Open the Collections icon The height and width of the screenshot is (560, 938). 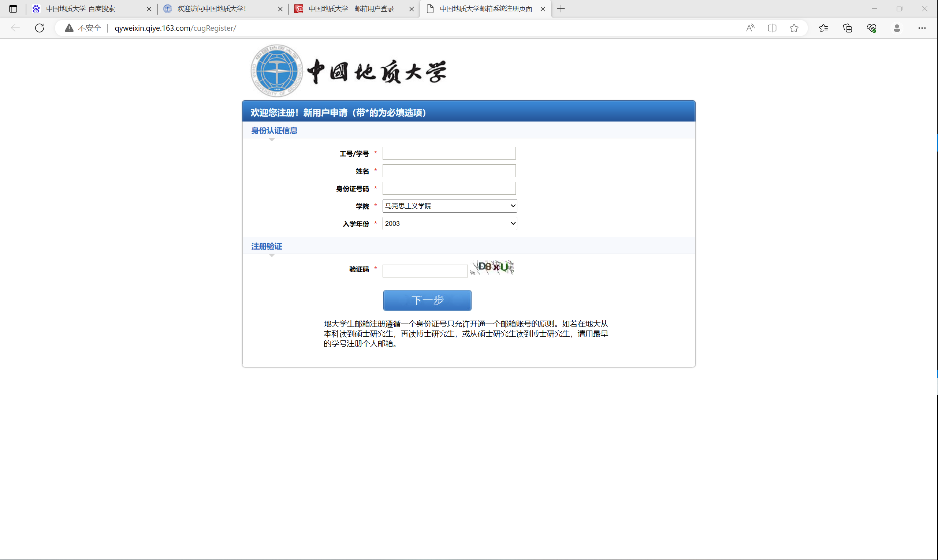[x=848, y=28]
